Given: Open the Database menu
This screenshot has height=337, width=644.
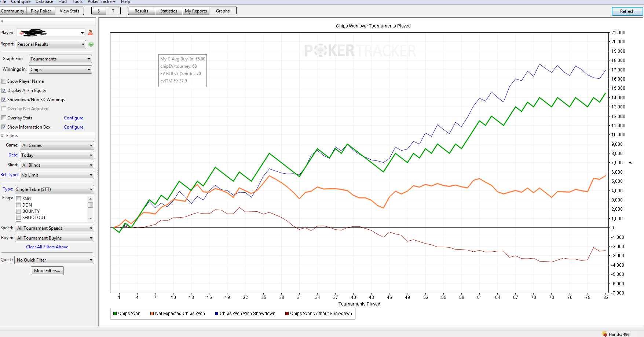Looking at the screenshot, I should click(44, 2).
